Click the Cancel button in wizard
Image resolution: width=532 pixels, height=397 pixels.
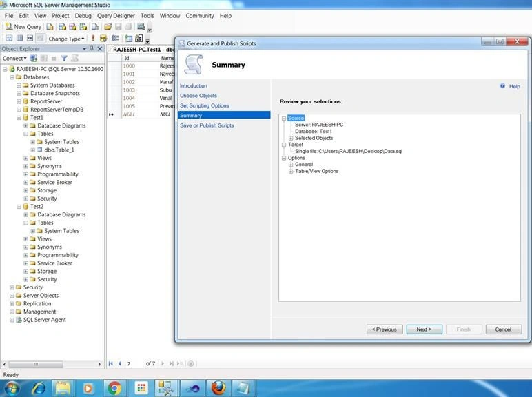pos(504,329)
